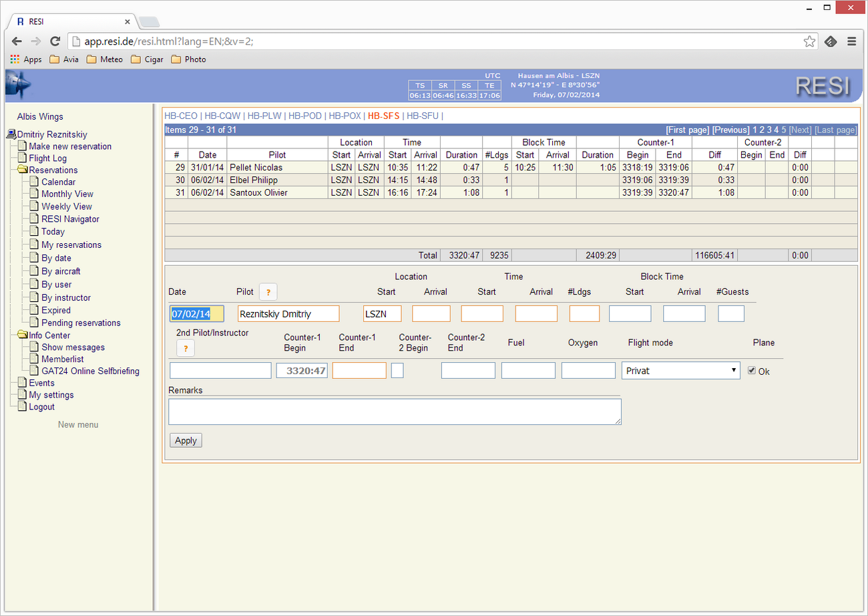Collapse the Reservations folder in the tree
868x616 pixels.
(x=22, y=170)
